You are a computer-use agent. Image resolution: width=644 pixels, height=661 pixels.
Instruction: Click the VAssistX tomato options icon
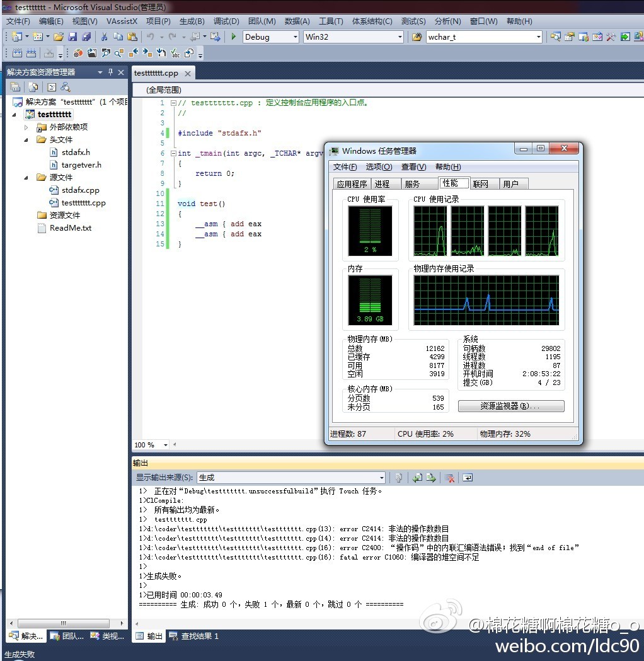click(x=78, y=53)
